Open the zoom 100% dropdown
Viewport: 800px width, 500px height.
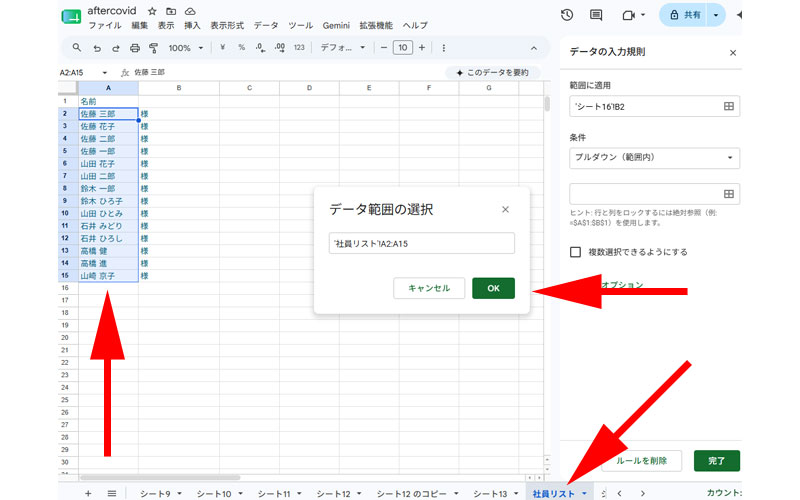tap(186, 48)
